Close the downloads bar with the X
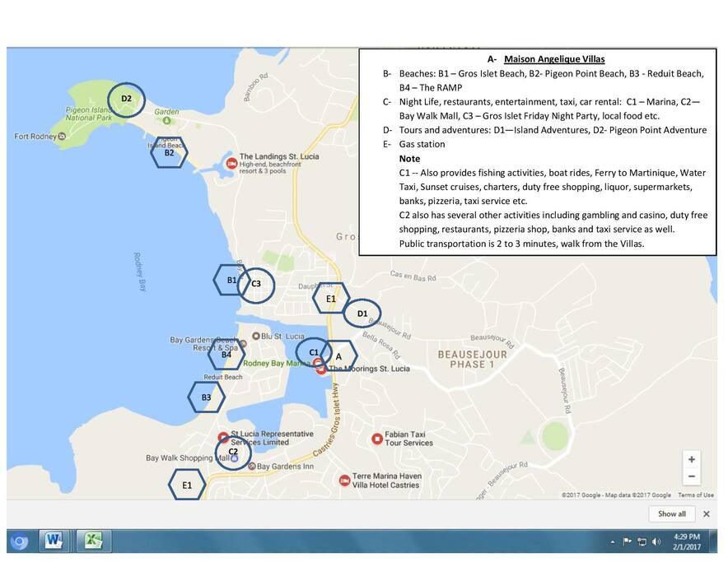 click(x=707, y=513)
